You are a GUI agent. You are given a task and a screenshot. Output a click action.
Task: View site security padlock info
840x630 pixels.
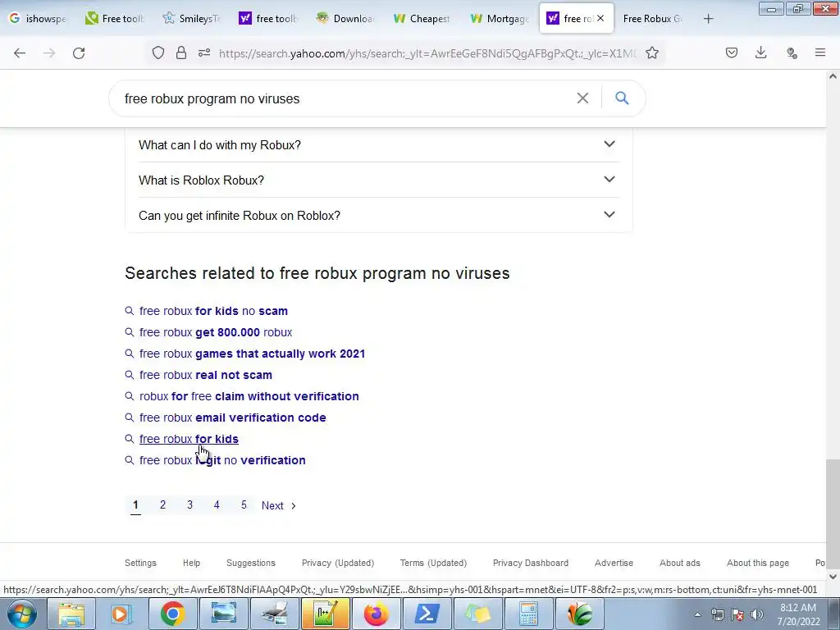point(181,52)
